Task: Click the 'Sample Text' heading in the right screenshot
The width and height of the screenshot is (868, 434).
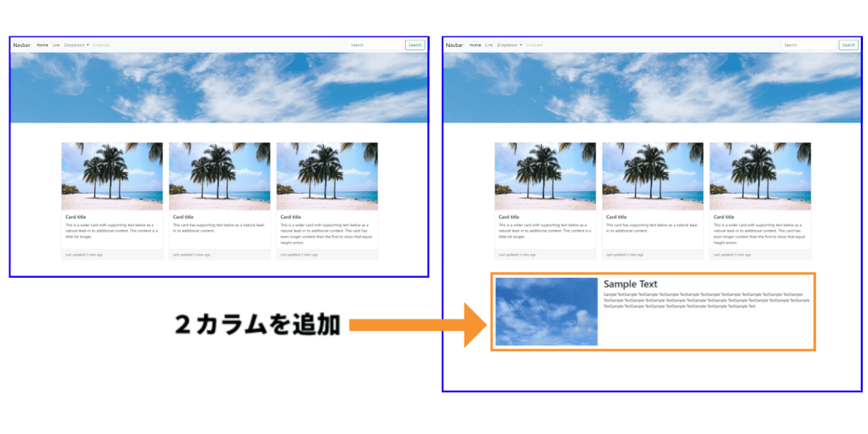Action: tap(631, 284)
